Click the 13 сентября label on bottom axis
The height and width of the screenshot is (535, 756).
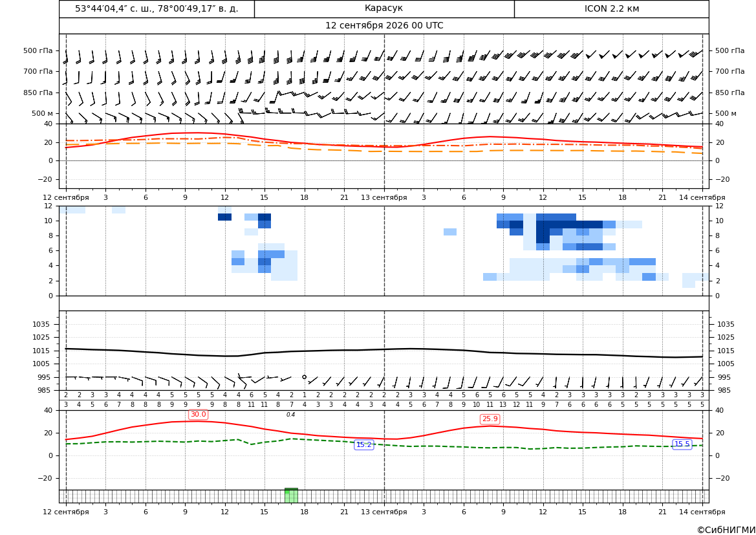point(383,512)
